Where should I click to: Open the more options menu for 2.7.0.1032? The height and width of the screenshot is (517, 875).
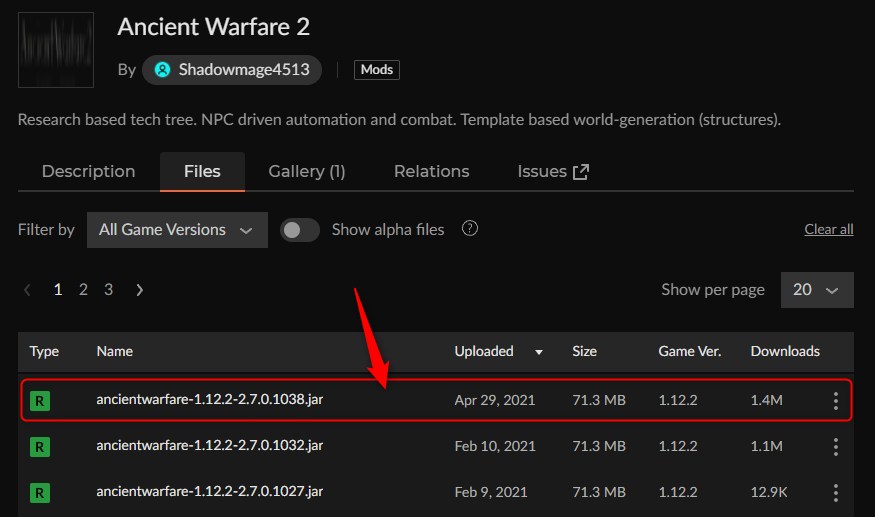(835, 447)
